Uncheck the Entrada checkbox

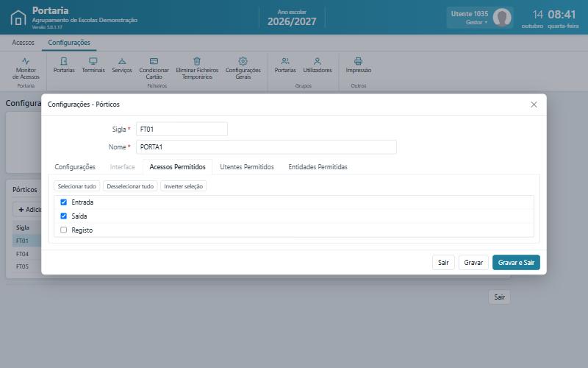(x=64, y=202)
